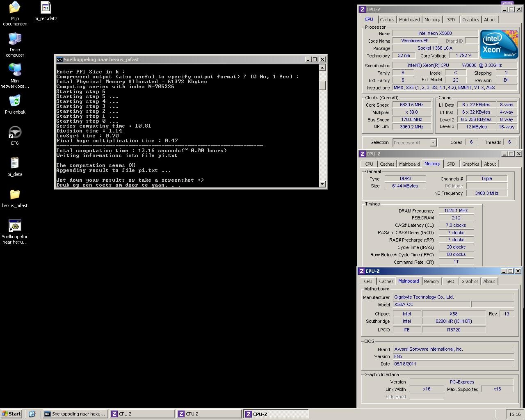525x420 pixels.
Task: Open Mainboard tab in CPU-Z processor window
Action: pyautogui.click(x=409, y=20)
